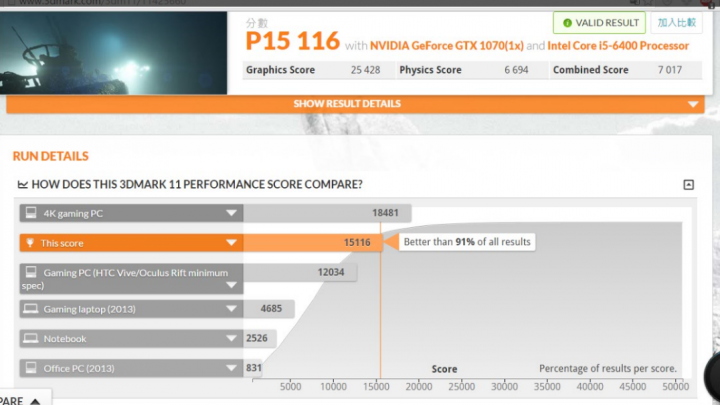
Task: Click the benchmark scene thumbnail image
Action: [x=113, y=53]
